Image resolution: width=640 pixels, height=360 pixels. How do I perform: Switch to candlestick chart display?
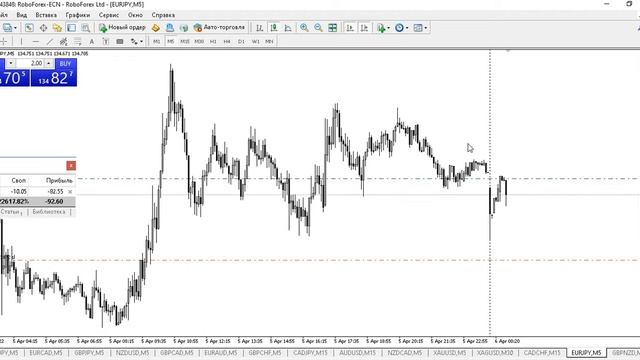pyautogui.click(x=274, y=28)
